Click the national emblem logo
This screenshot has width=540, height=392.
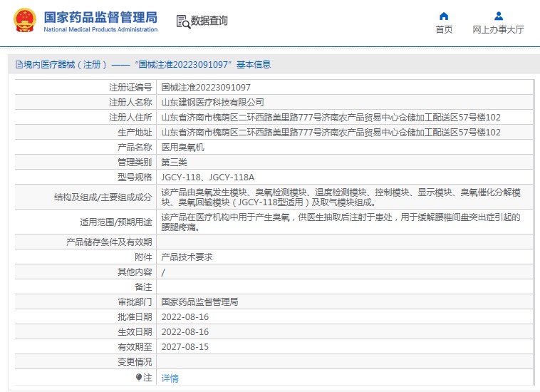click(x=25, y=21)
